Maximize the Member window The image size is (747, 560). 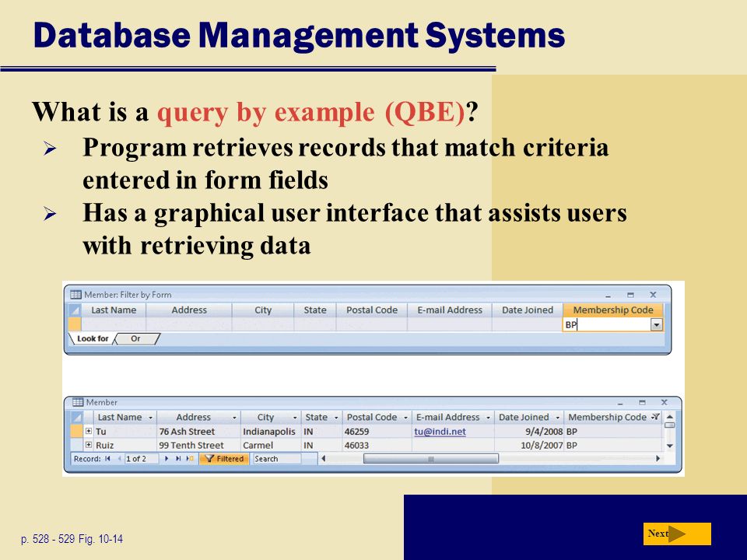coord(642,402)
